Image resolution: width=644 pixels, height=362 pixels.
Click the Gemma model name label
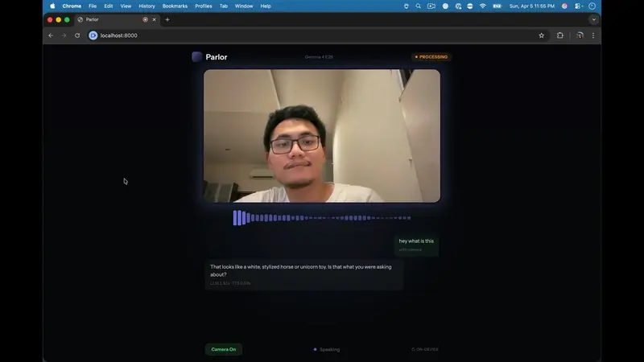(x=319, y=57)
